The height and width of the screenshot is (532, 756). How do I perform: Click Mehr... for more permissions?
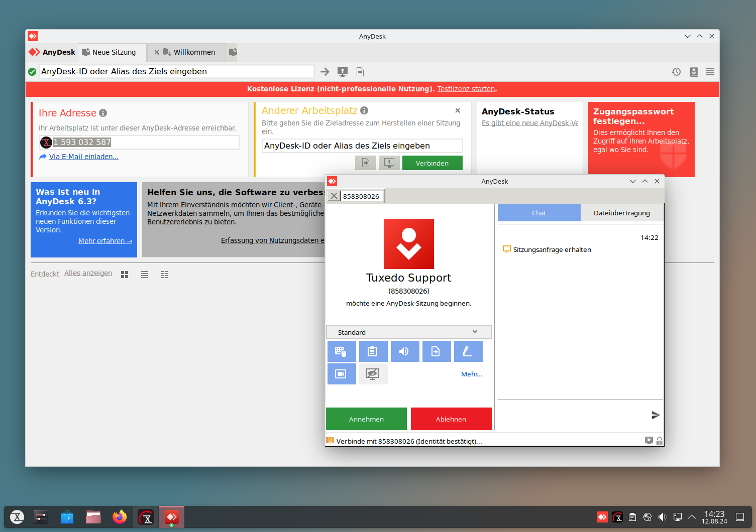pos(472,374)
